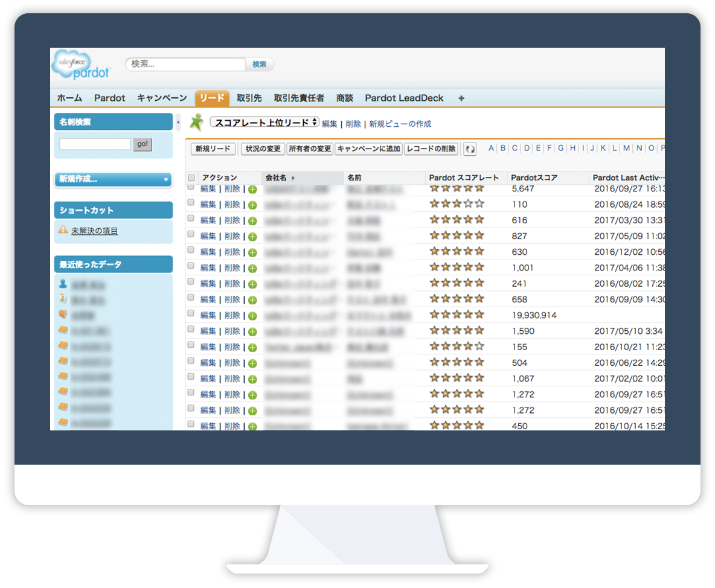The height and width of the screenshot is (588, 715).
Task: Click the 名刺検索 text input field
Action: (95, 144)
